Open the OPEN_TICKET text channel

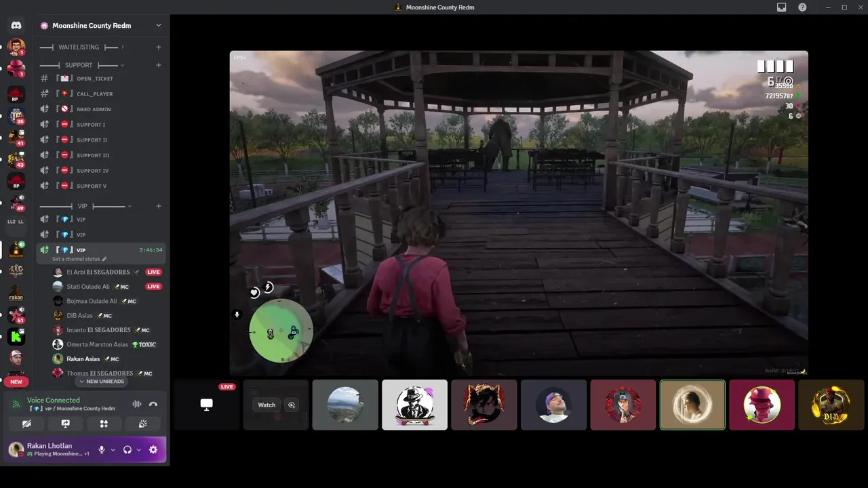101,79
